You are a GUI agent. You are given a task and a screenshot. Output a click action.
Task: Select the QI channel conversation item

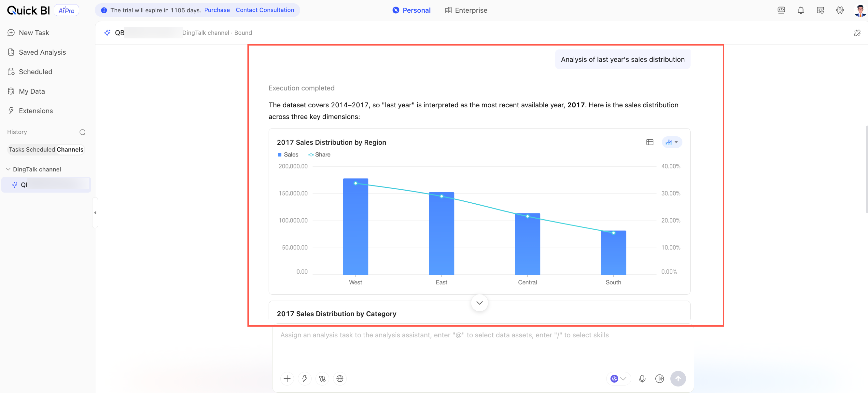(x=46, y=184)
